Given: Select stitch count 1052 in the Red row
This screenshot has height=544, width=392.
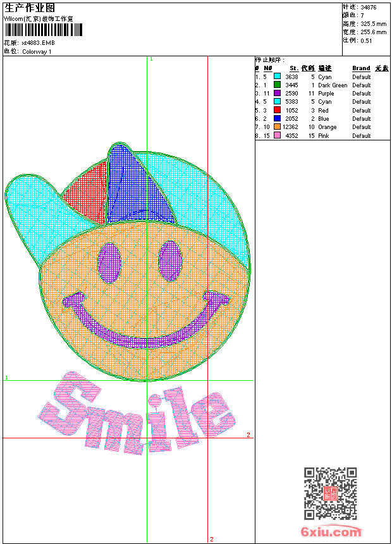Looking at the screenshot, I should pos(291,110).
